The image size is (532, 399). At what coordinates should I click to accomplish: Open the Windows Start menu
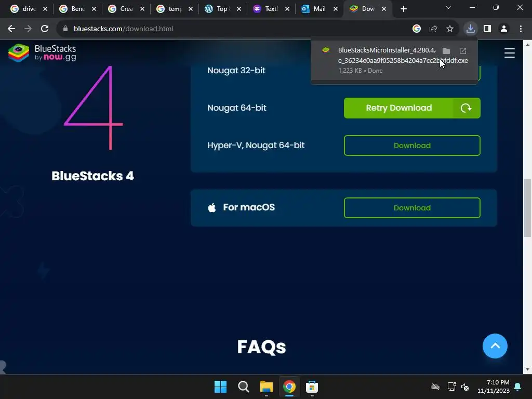tap(220, 387)
